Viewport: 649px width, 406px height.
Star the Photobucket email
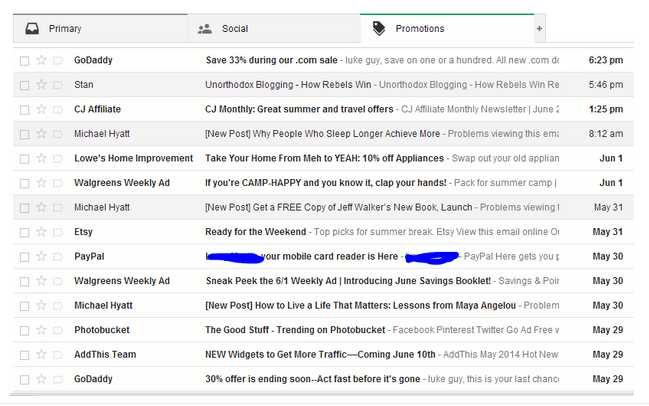point(41,330)
